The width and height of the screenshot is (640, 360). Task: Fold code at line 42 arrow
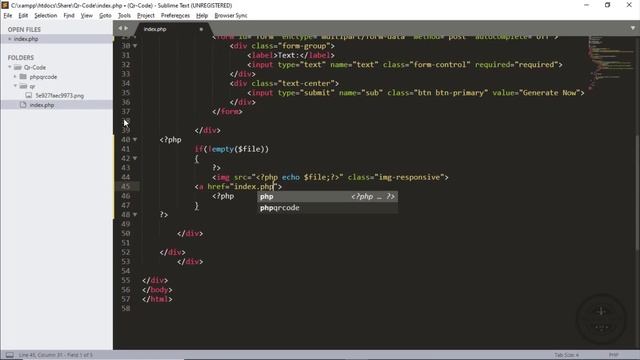tap(135, 158)
